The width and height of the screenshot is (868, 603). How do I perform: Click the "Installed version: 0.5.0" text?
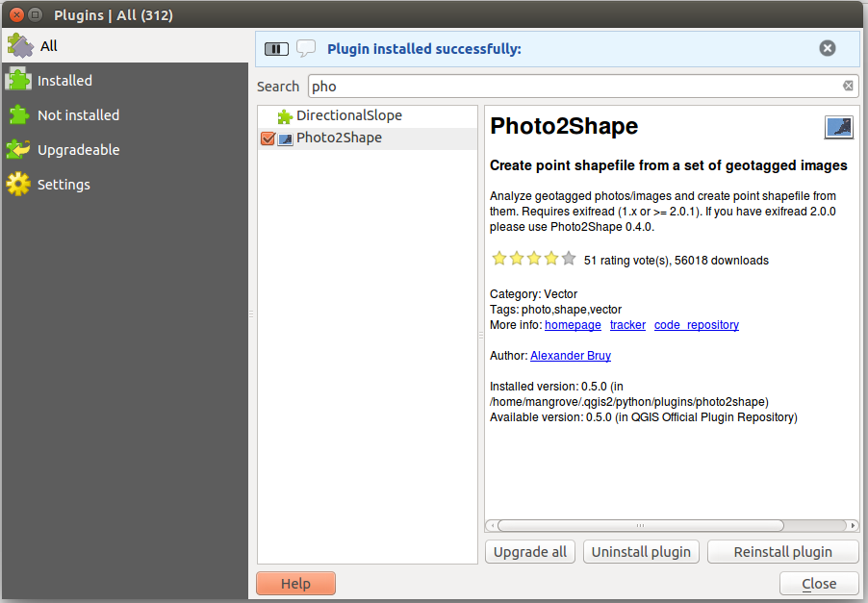tap(549, 387)
